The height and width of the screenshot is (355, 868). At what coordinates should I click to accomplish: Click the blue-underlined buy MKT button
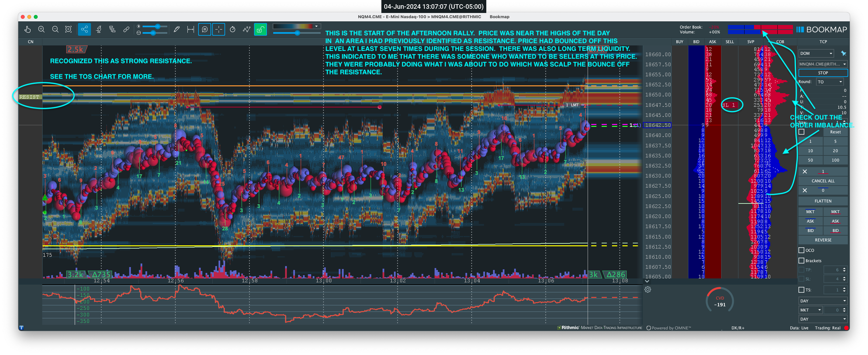pyautogui.click(x=811, y=212)
